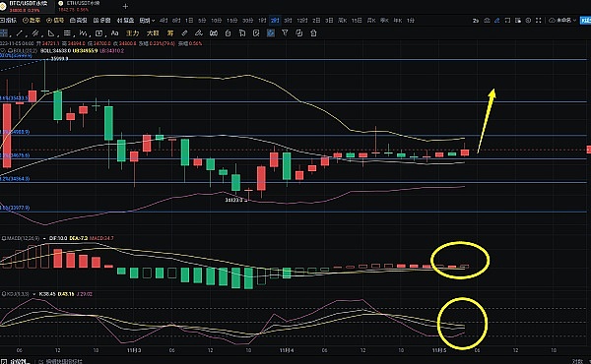Toggle KDJ indicator visibility eye
This screenshot has width=591, height=364.
pyautogui.click(x=3, y=294)
